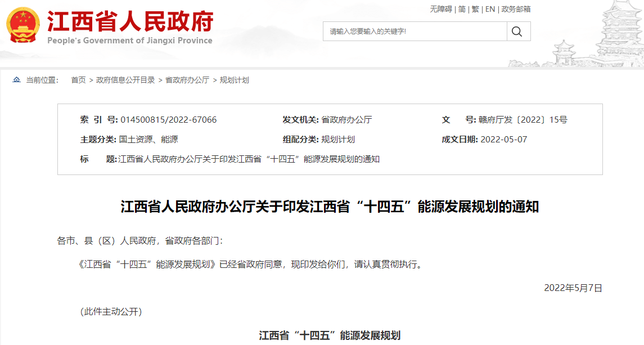Switch site language to English with EN
Image resolution: width=644 pixels, height=345 pixels.
pos(490,9)
